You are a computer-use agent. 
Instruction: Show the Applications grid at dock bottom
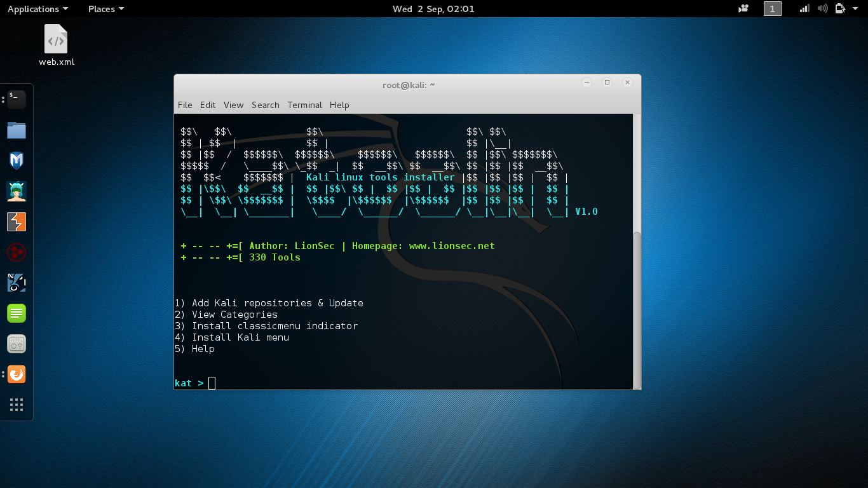15,405
